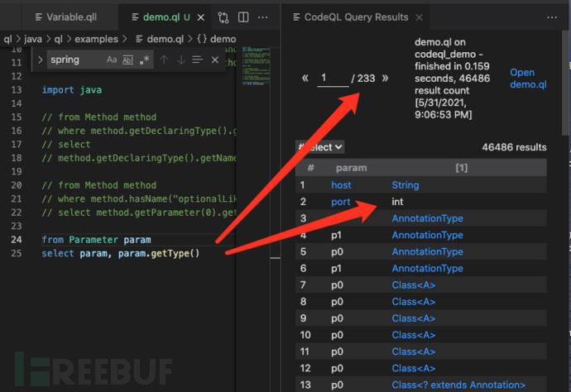Click 'int' type cell in row 2

(397, 202)
